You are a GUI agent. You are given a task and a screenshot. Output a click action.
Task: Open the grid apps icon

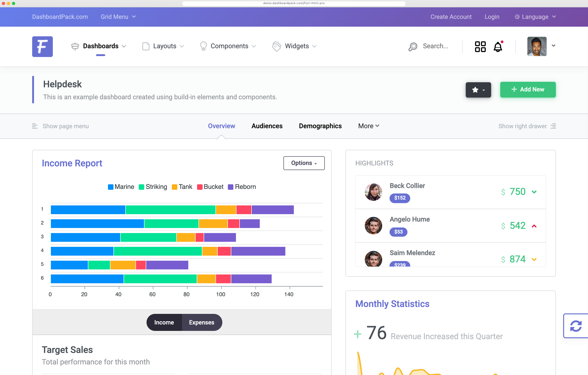(480, 46)
